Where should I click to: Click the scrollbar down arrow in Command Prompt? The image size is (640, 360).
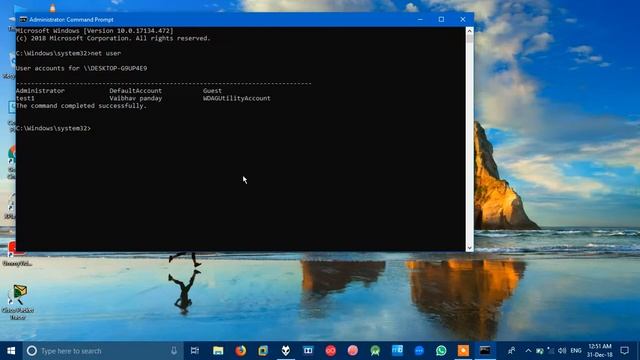[469, 248]
